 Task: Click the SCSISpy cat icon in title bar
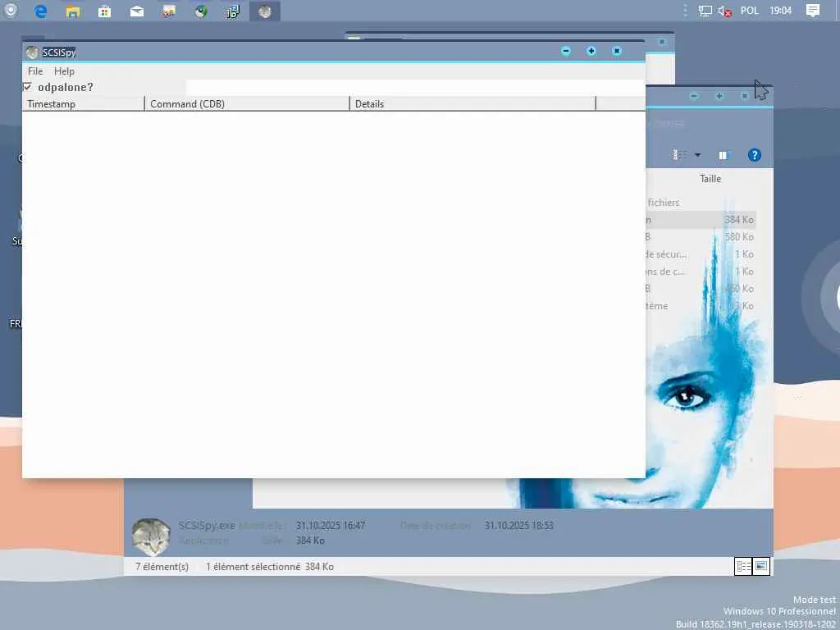[x=32, y=52]
